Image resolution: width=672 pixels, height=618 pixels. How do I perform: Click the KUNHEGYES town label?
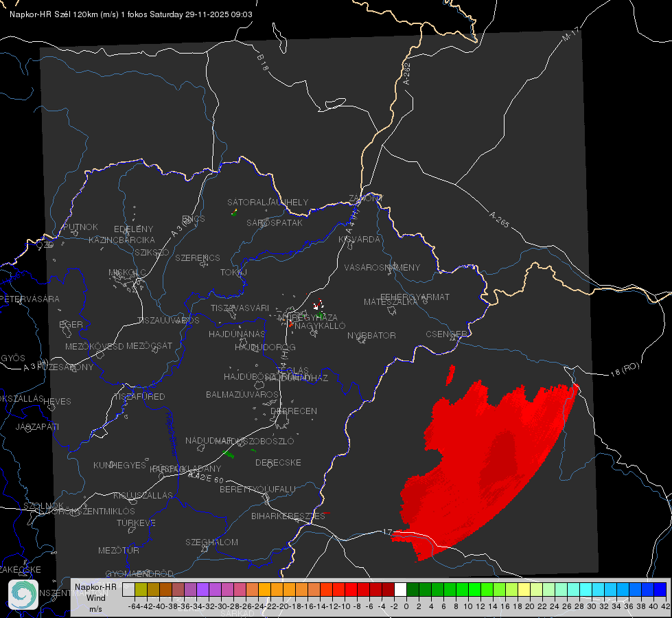(119, 465)
